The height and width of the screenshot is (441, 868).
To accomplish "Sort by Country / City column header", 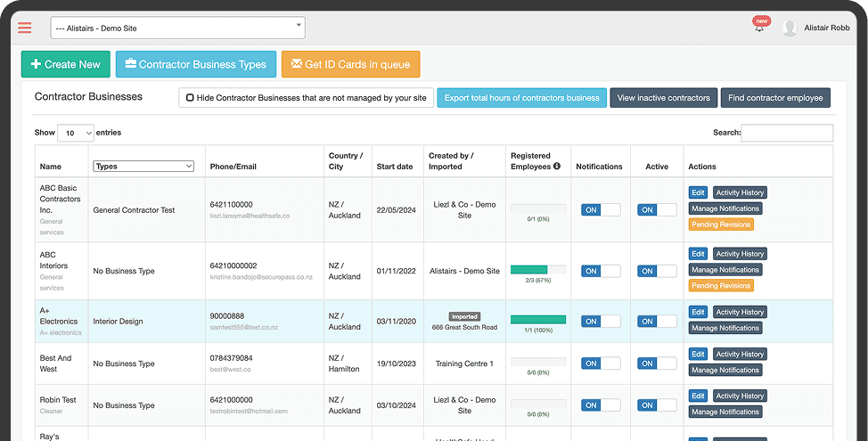I will (346, 161).
